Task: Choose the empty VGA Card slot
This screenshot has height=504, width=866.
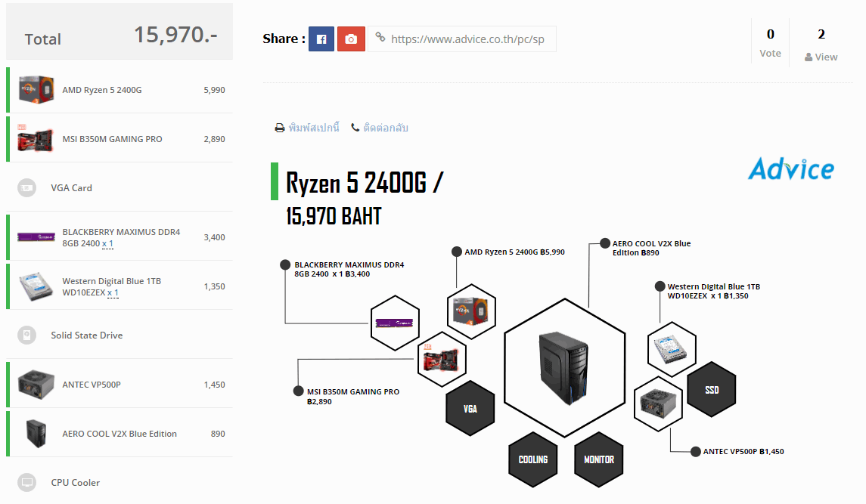Action: [120, 187]
